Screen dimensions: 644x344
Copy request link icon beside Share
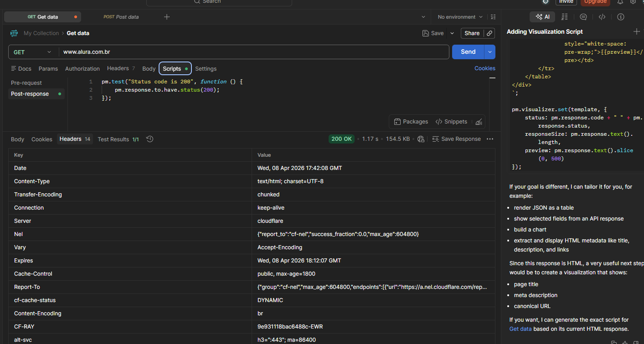click(x=489, y=33)
